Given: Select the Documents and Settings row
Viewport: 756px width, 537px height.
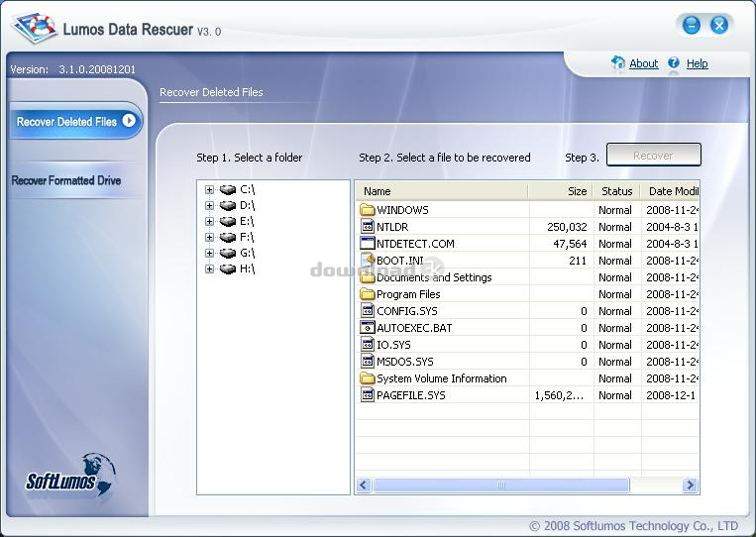Looking at the screenshot, I should (x=527, y=277).
